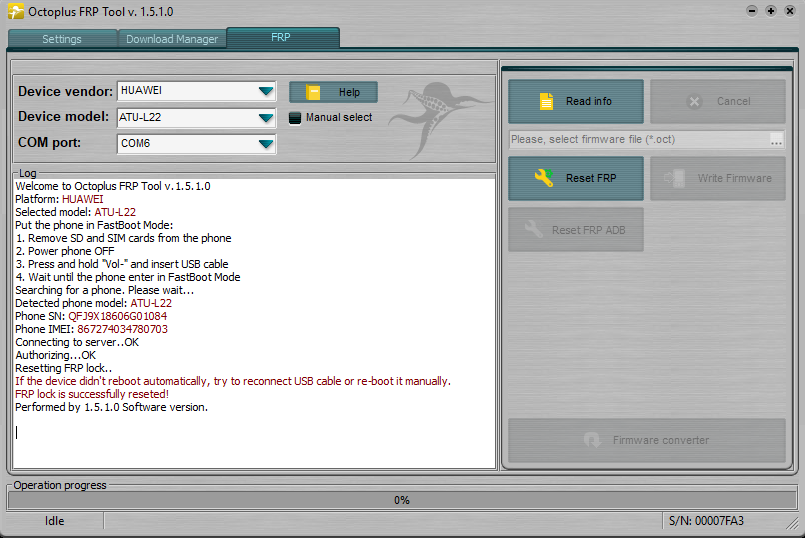Click the 'Power phone OFF' log instruction

[x=65, y=251]
